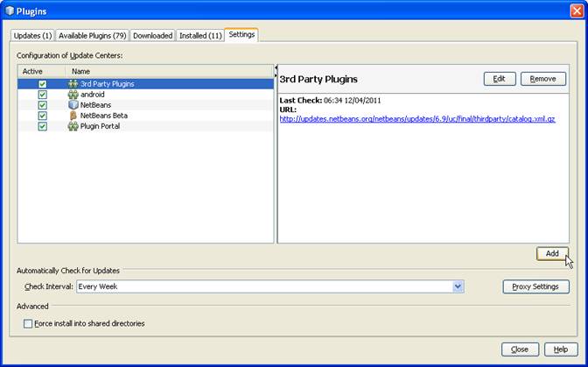
Task: Click the 3rd Party Plugins row icon
Action: (73, 84)
